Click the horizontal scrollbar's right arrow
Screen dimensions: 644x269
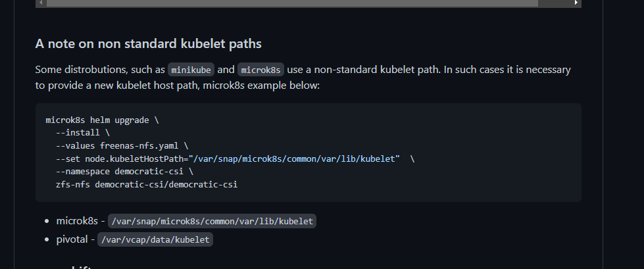[x=576, y=3]
